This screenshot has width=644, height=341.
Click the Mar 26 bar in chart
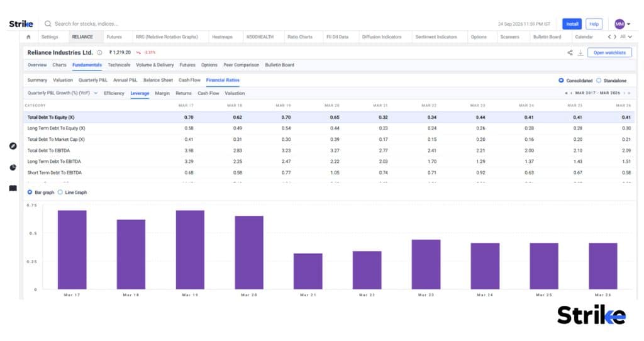click(x=603, y=266)
